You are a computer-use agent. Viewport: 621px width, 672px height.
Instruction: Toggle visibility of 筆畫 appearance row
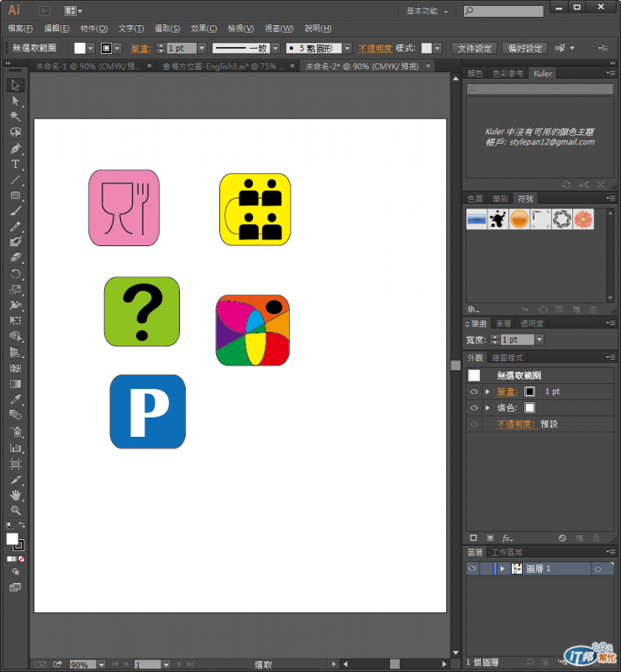pyautogui.click(x=474, y=391)
